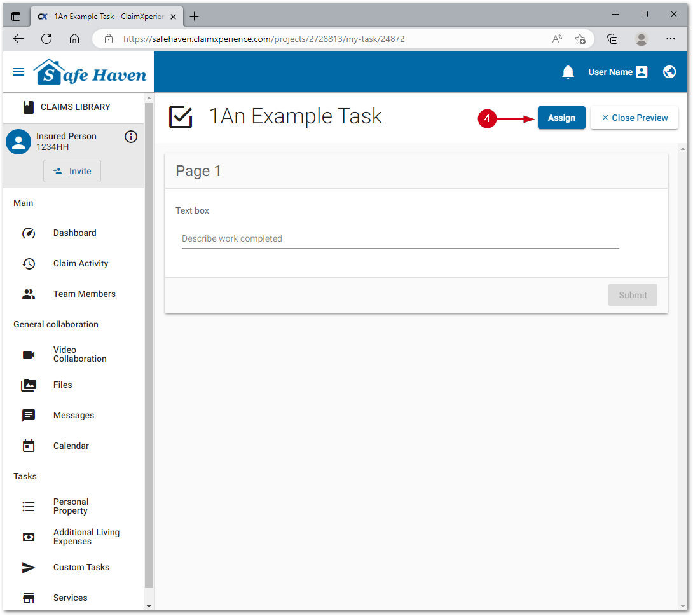Go to Claim Activity history
Image resolution: width=693 pixels, height=616 pixels.
(x=80, y=264)
